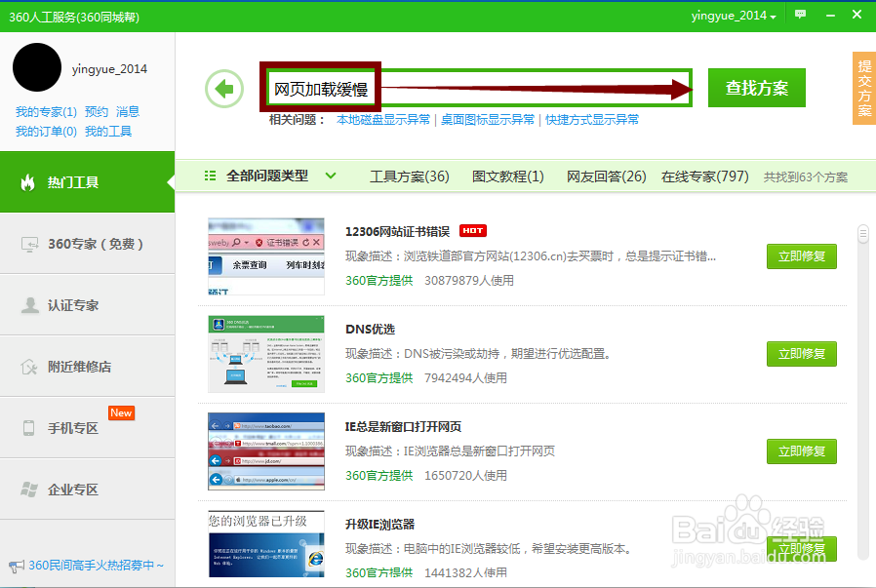Open the yingyue_2014 account dropdown in title bar
876x588 pixels.
tap(734, 16)
